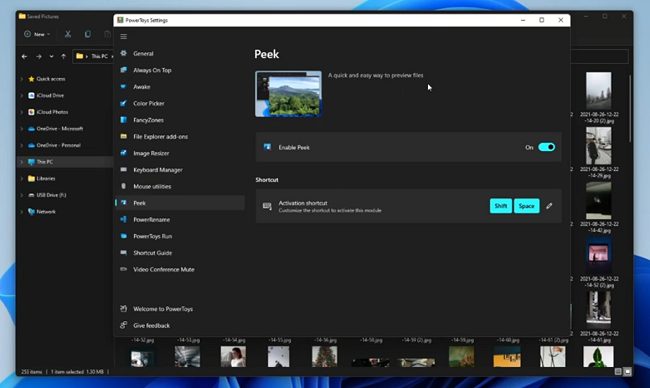Open the New menu in File Explorer
This screenshot has width=650, height=388.
click(x=37, y=34)
